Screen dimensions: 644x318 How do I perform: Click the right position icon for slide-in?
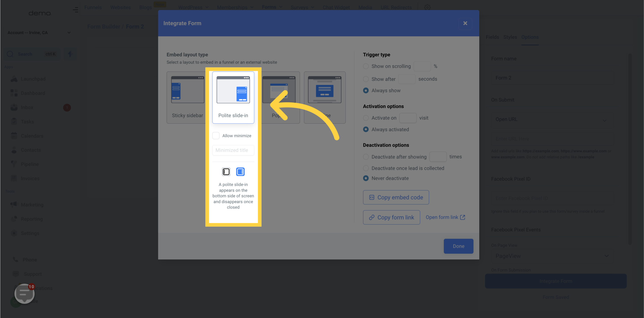coord(240,172)
